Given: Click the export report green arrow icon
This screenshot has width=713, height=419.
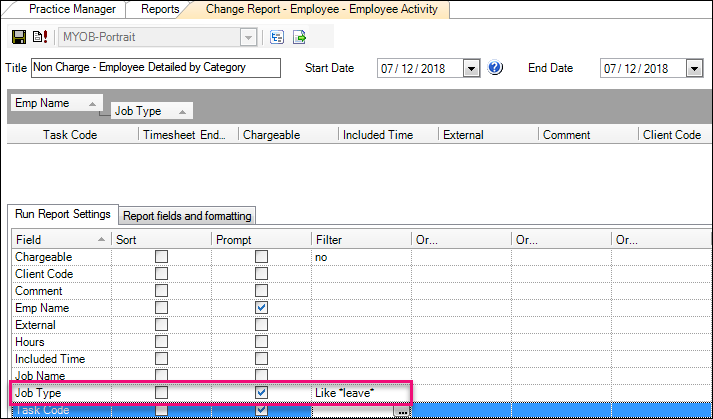Looking at the screenshot, I should (299, 38).
